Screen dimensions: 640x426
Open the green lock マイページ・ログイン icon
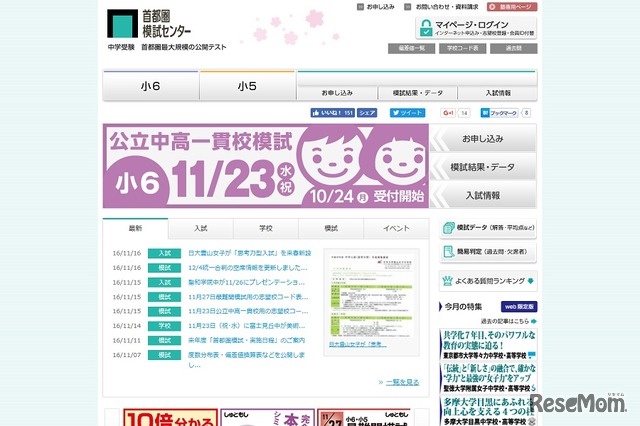click(x=426, y=28)
